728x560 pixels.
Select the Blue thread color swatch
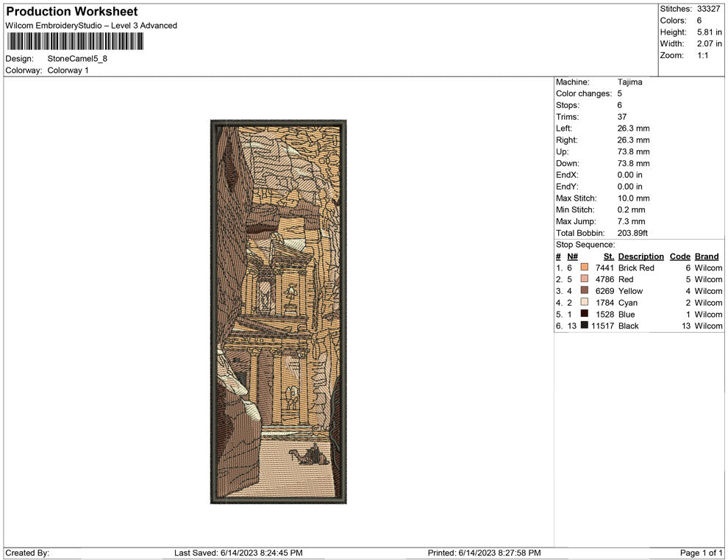tap(584, 314)
